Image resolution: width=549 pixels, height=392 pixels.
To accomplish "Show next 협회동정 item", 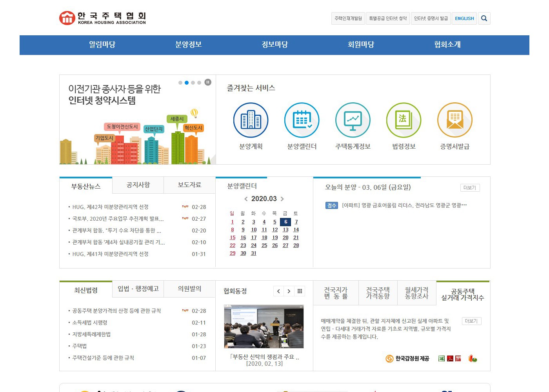I will coord(289,291).
